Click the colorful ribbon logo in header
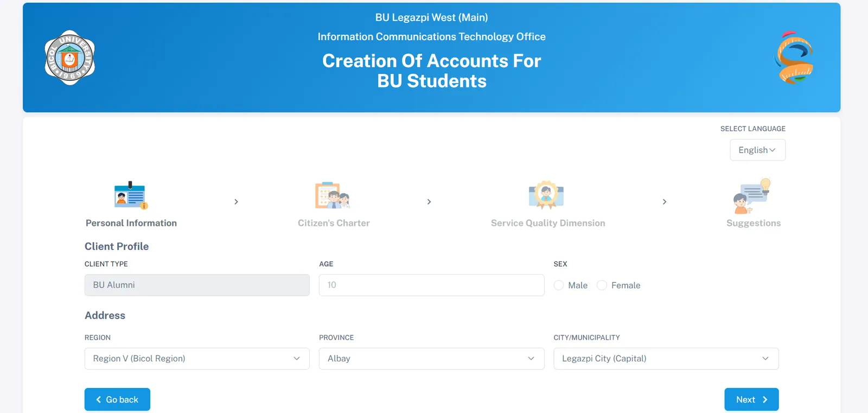The height and width of the screenshot is (413, 868). 794,58
